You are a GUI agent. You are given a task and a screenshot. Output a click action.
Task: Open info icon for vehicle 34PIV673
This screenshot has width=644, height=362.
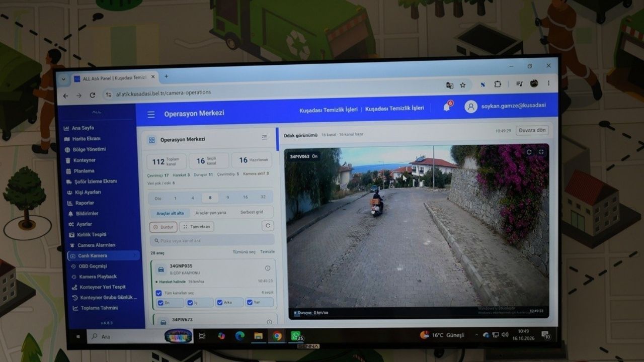click(269, 322)
